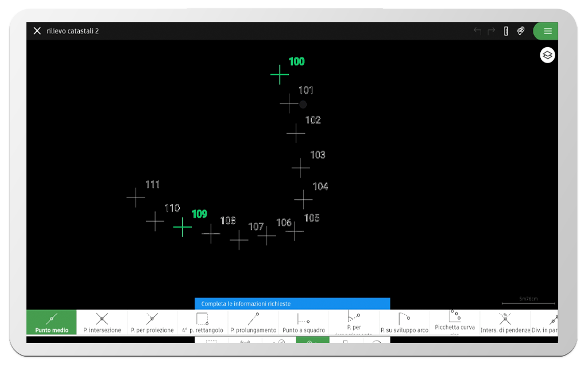Select the P. su sviluppo arco tool
Screen dimensions: 588x367
point(404,322)
